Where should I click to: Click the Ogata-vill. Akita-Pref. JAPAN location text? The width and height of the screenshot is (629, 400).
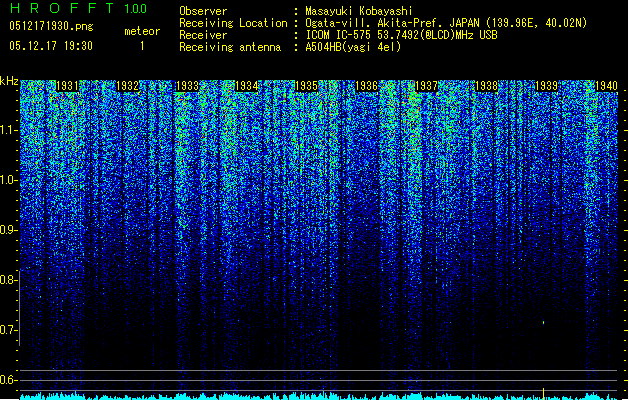pos(446,23)
